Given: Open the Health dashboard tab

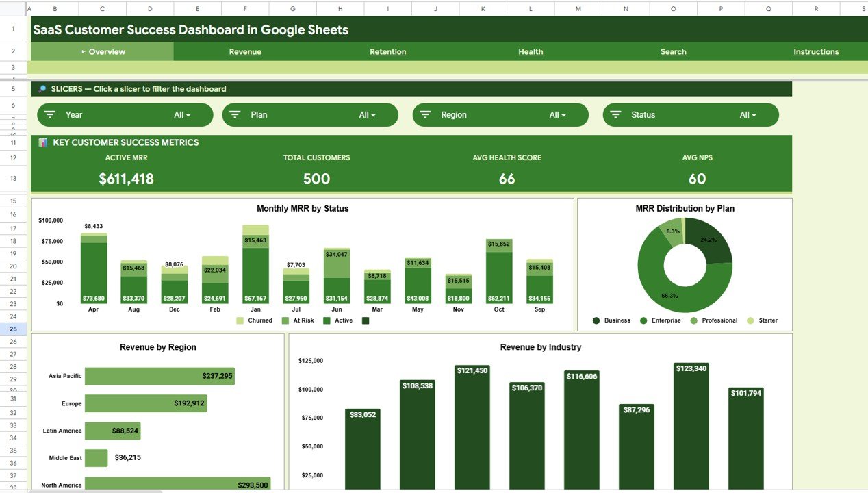Looking at the screenshot, I should 531,51.
